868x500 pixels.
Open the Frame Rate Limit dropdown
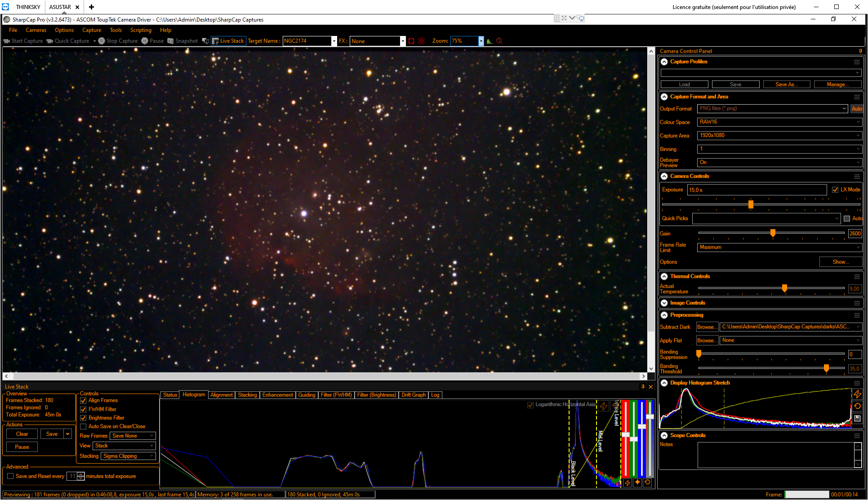point(779,247)
